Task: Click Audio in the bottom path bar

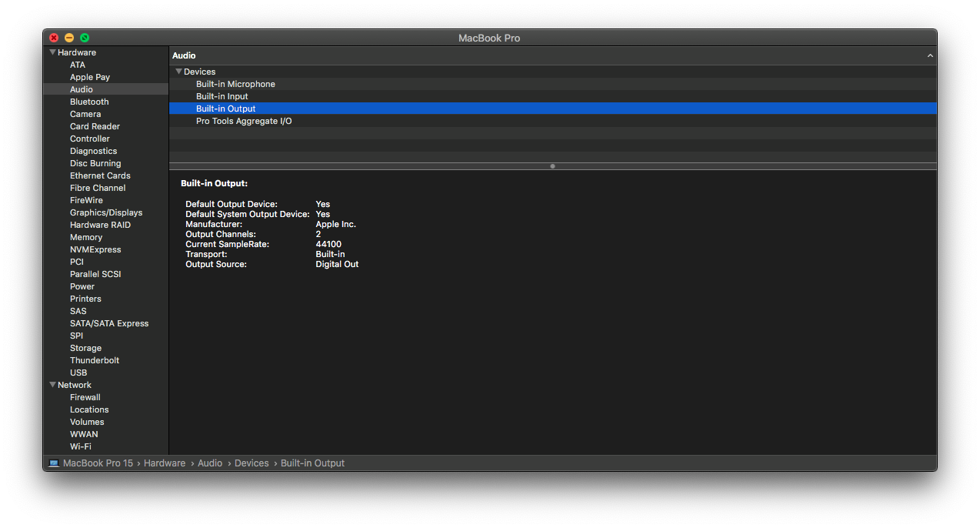Action: (210, 463)
